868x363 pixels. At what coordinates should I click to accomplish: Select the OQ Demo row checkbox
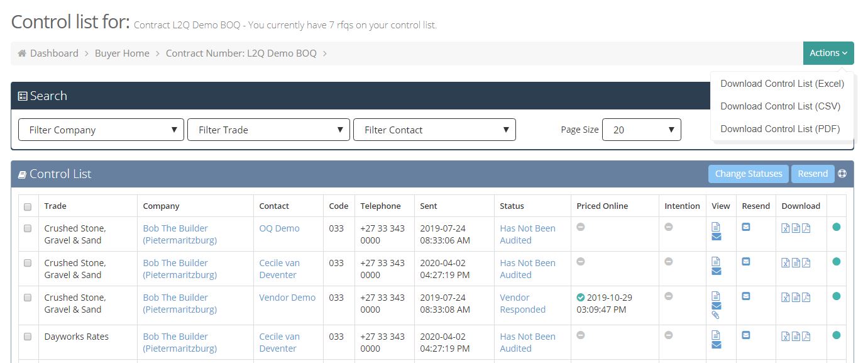pyautogui.click(x=28, y=228)
